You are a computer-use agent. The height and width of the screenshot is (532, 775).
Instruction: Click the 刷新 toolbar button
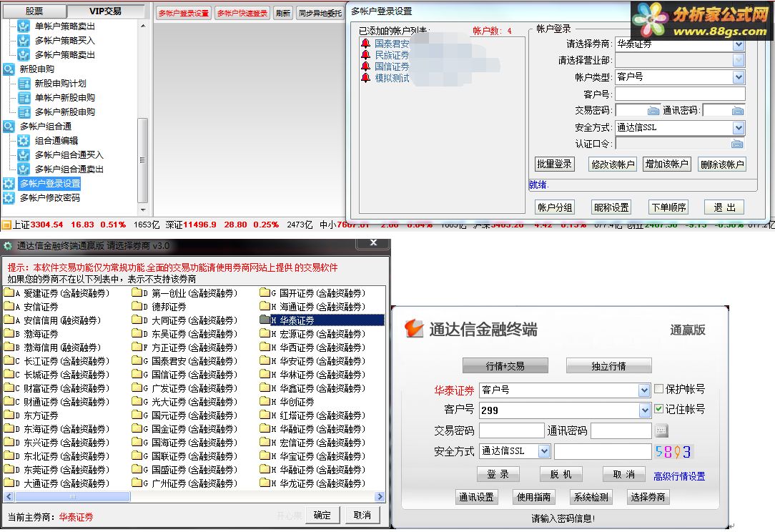(x=283, y=13)
